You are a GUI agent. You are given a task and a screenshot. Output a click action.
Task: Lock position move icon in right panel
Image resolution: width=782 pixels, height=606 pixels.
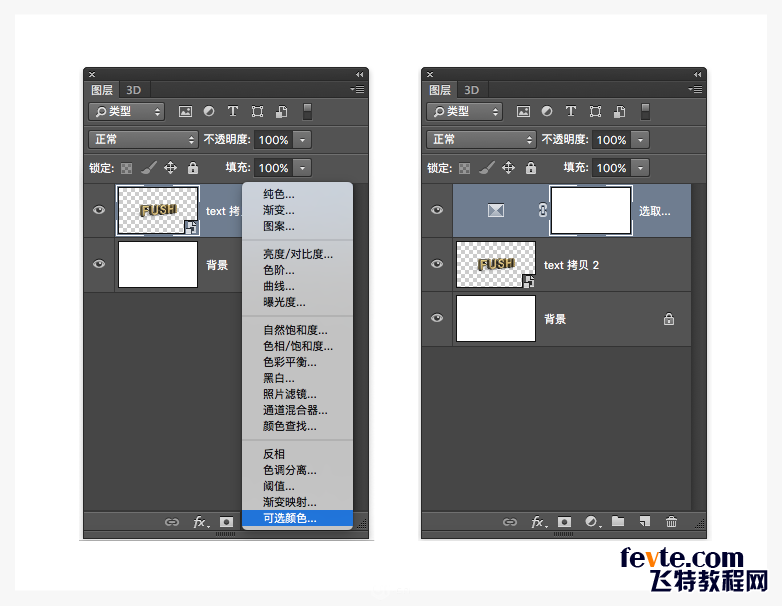click(508, 168)
